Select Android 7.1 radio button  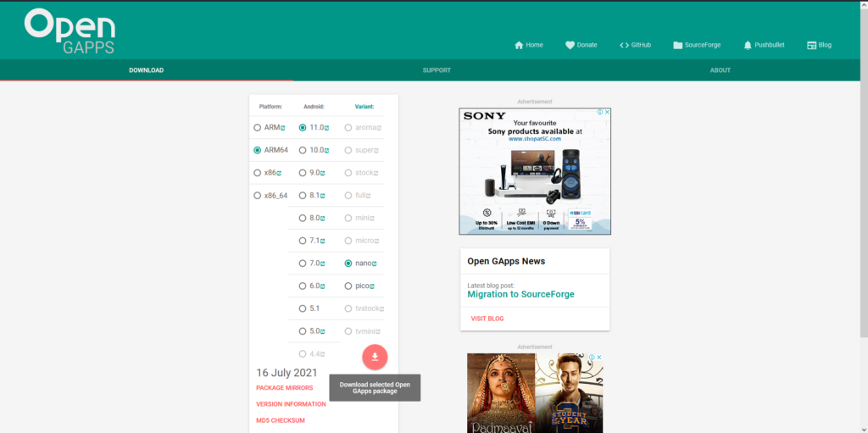[x=303, y=241]
